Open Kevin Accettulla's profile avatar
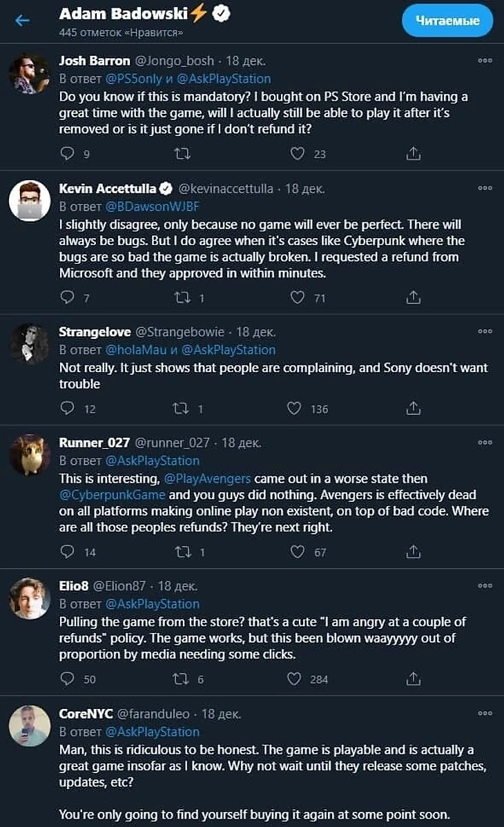The image size is (504, 827). (30, 202)
